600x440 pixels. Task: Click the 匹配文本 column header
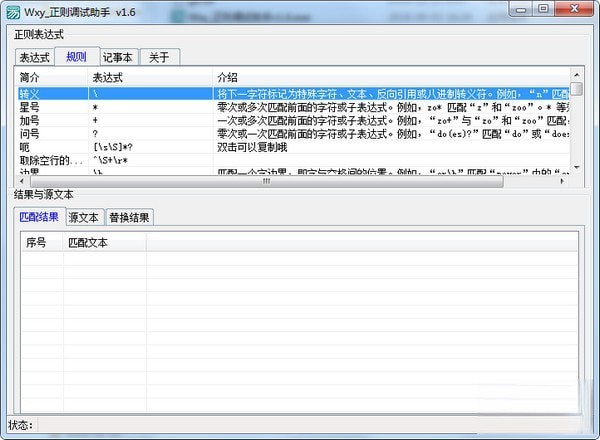pyautogui.click(x=104, y=243)
